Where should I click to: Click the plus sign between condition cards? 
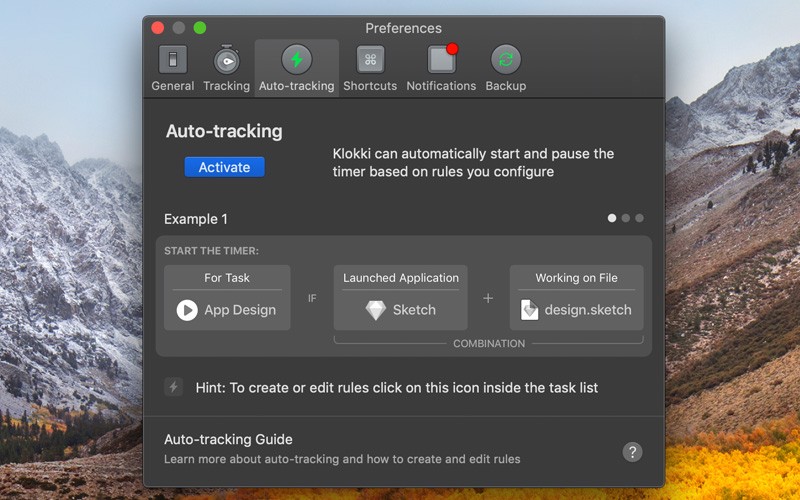click(x=488, y=298)
